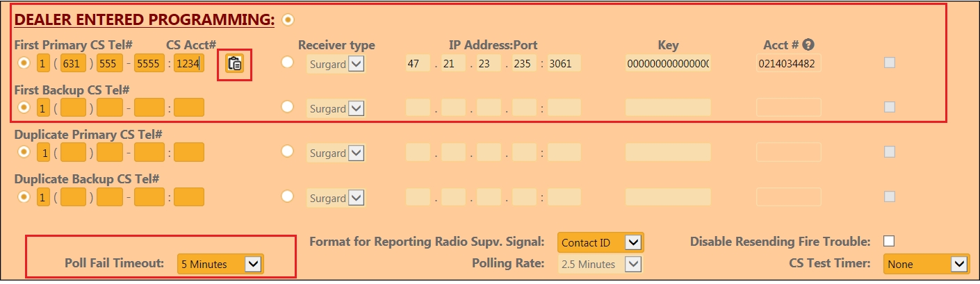The height and width of the screenshot is (284, 980).
Task: Check the Disable Resending Fire Trouble checkbox
Action: [888, 242]
